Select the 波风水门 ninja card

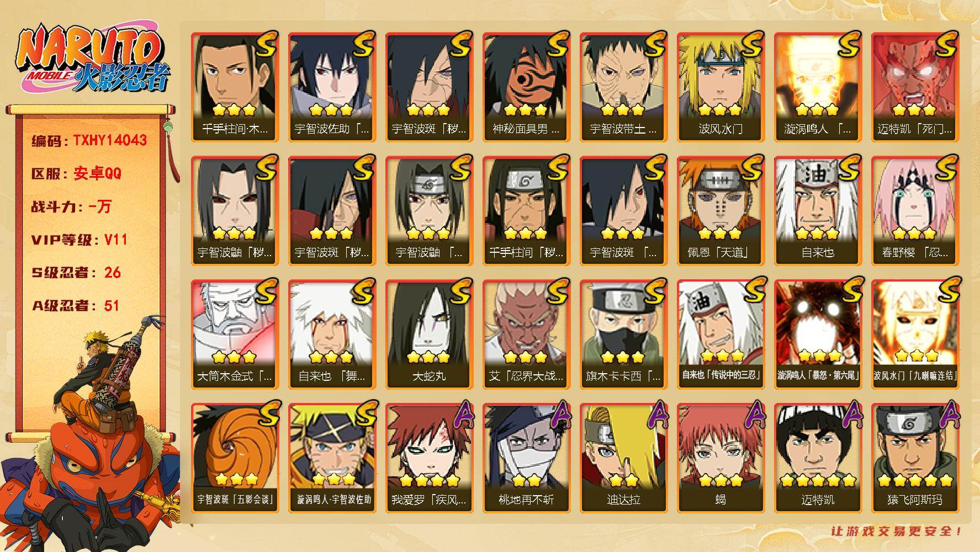(721, 87)
